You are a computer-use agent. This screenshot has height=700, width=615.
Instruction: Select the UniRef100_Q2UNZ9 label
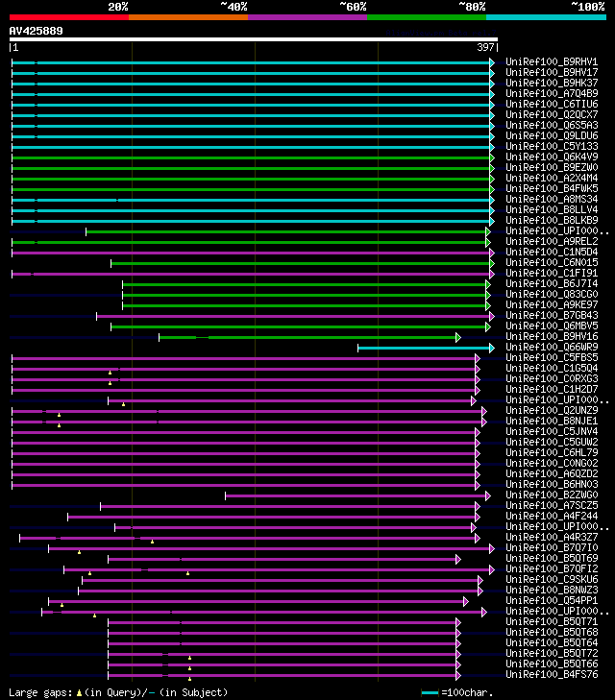pyautogui.click(x=552, y=410)
